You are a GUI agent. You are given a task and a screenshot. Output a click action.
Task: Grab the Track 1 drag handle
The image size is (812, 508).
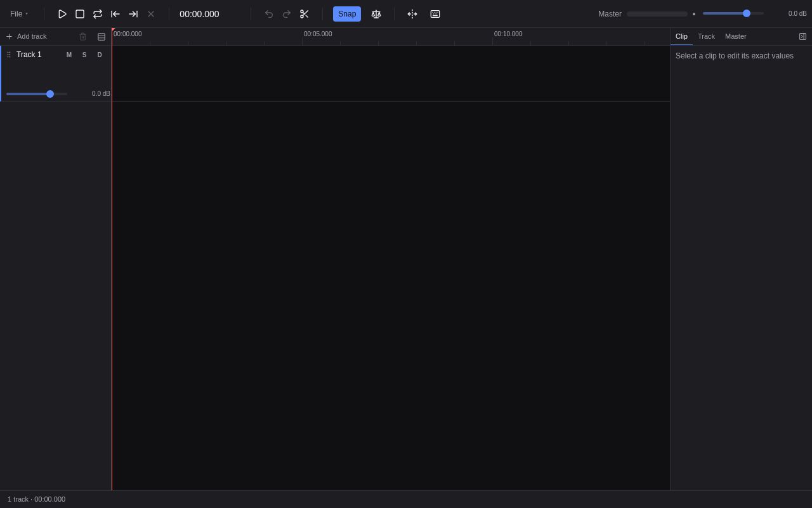(9, 55)
